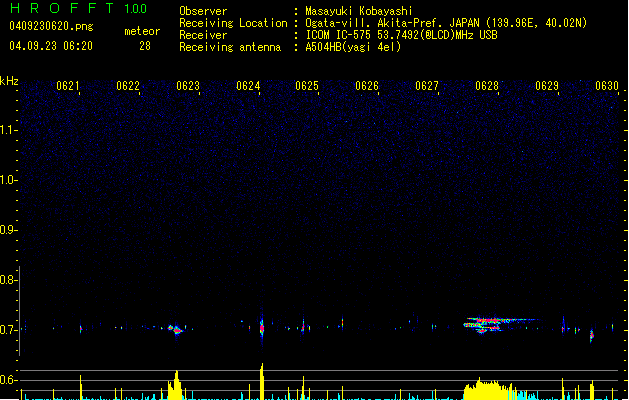Click the tallest yellow power spike at 0624
The height and width of the screenshot is (400, 629).
click(262, 381)
